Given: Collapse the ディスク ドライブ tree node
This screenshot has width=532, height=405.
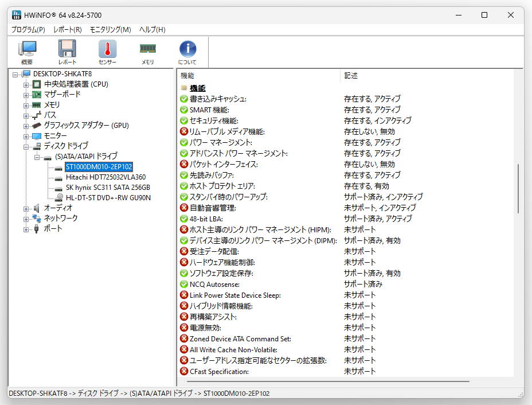Looking at the screenshot, I should (x=26, y=147).
